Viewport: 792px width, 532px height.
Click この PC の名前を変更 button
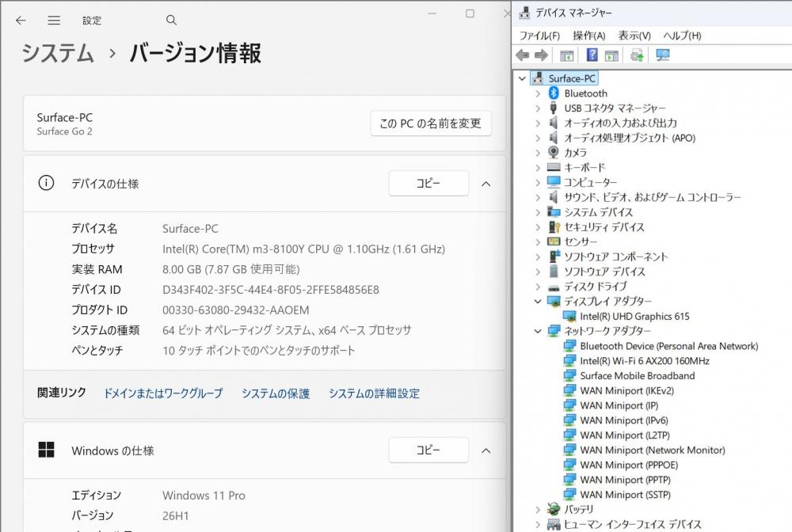pos(431,123)
